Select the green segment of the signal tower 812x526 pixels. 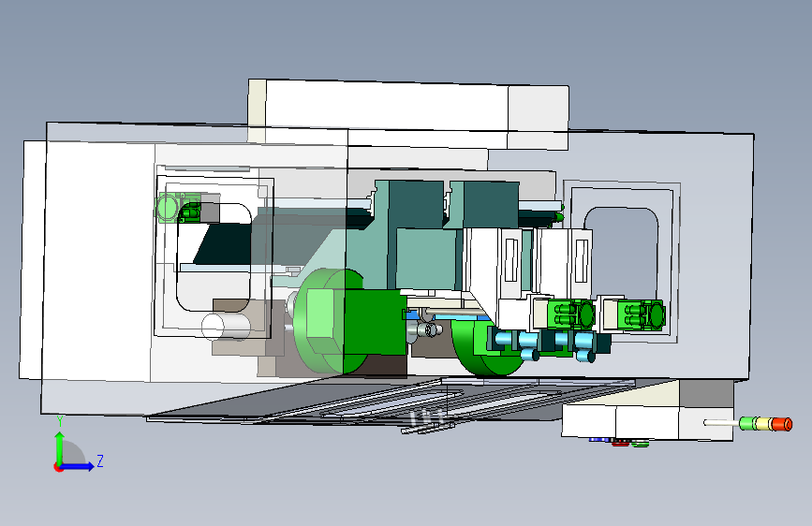747,423
